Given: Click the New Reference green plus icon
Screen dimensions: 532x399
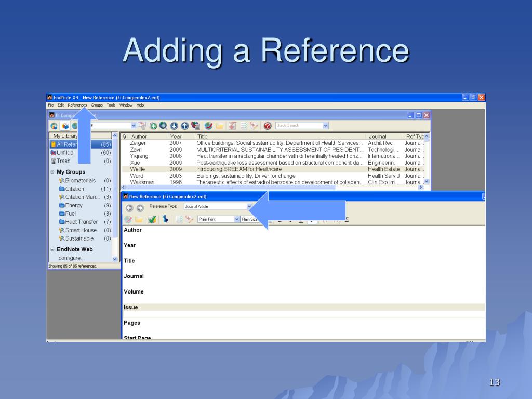Looking at the screenshot, I should tap(153, 126).
